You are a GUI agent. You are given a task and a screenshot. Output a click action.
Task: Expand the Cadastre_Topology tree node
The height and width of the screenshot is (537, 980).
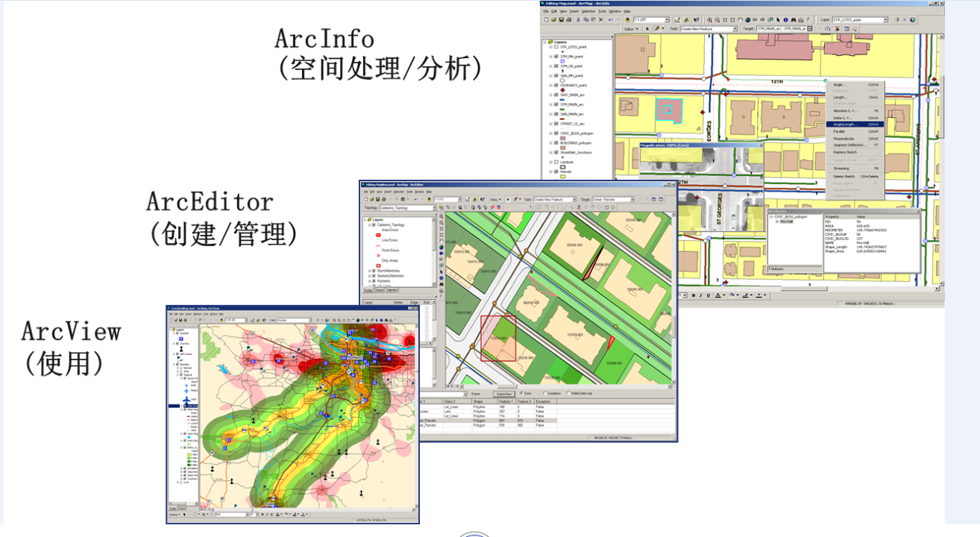click(x=368, y=224)
